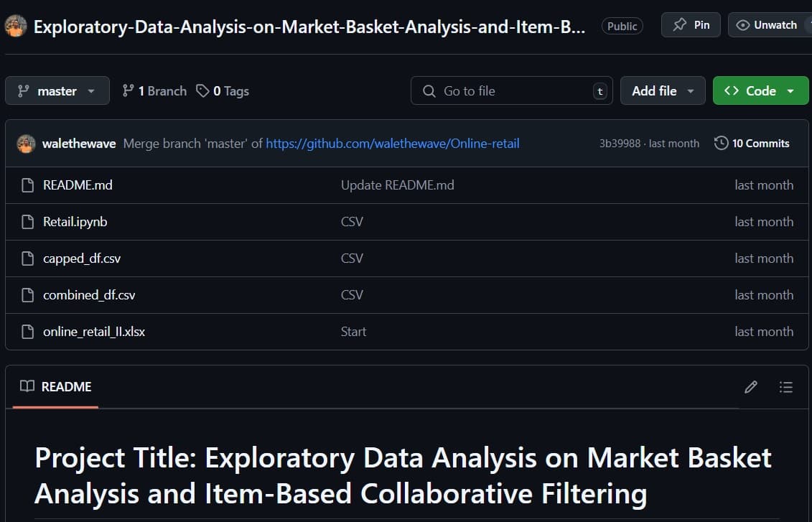Open the README.md file

pyautogui.click(x=78, y=185)
